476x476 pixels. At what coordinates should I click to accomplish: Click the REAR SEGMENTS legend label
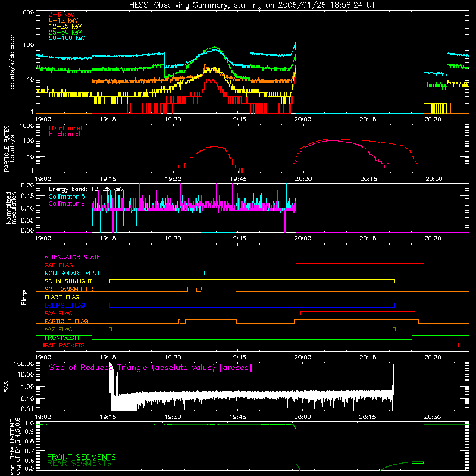pyautogui.click(x=79, y=464)
